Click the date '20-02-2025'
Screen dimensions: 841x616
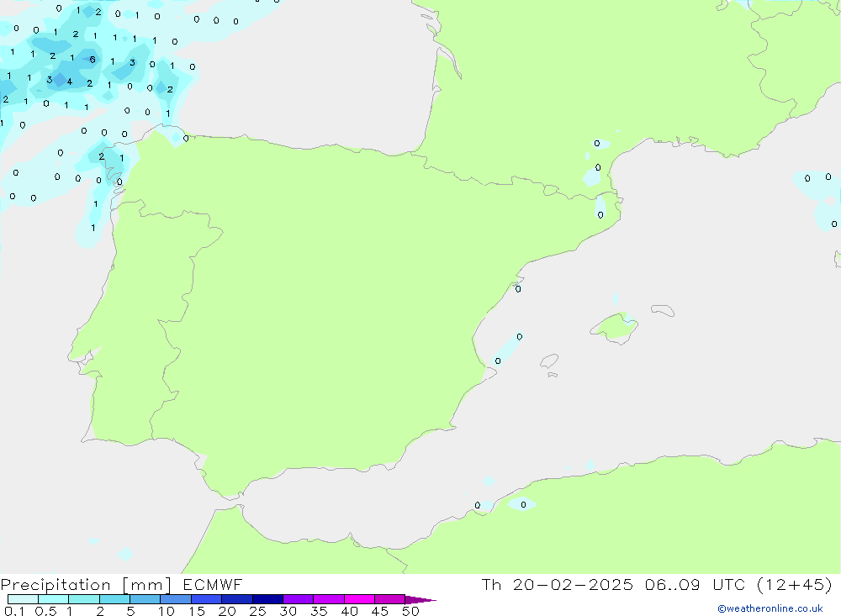tap(573, 584)
